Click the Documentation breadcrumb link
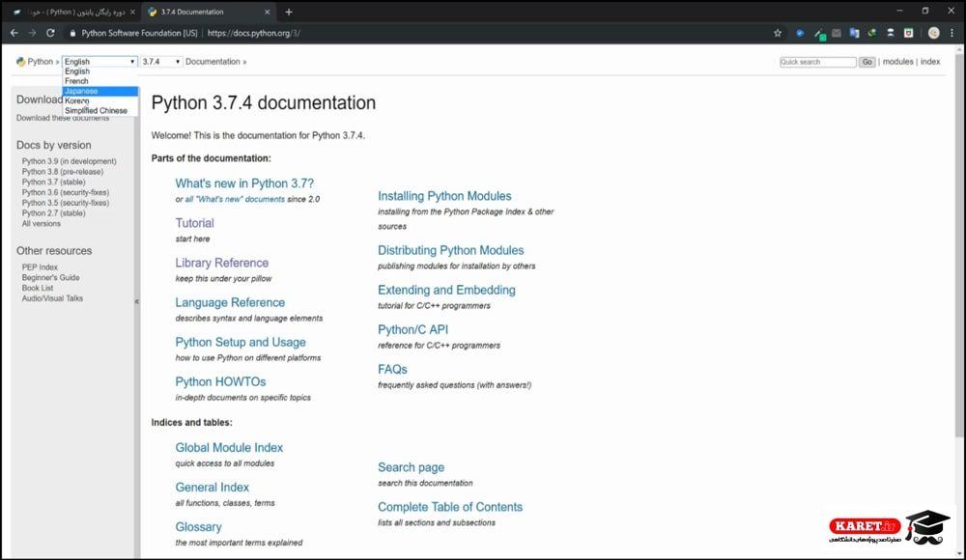The image size is (966, 560). pos(213,62)
